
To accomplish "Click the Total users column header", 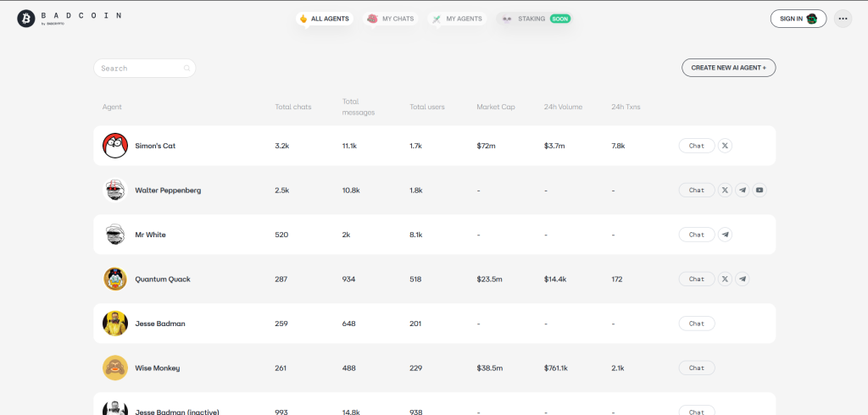I will click(427, 107).
